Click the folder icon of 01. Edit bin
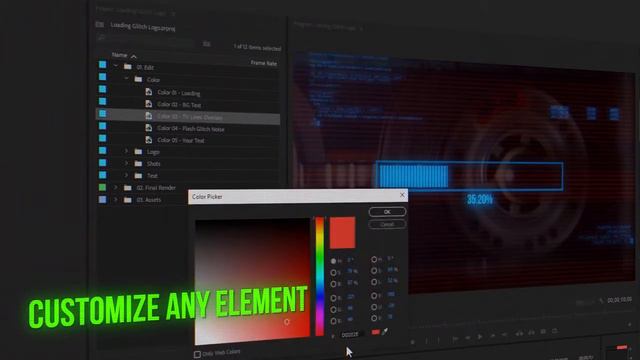Image resolution: width=640 pixels, height=360 pixels. (x=128, y=67)
